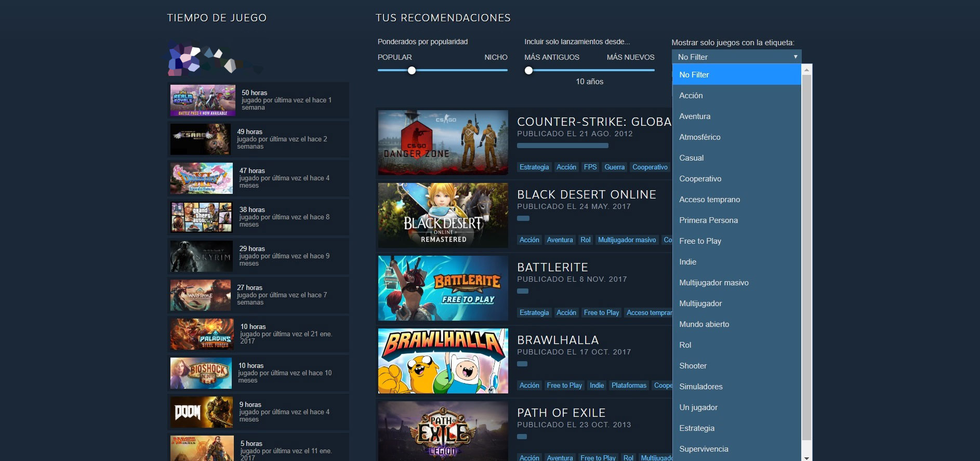Click Aventura tag under Black Desert Online
The height and width of the screenshot is (461, 980).
560,240
